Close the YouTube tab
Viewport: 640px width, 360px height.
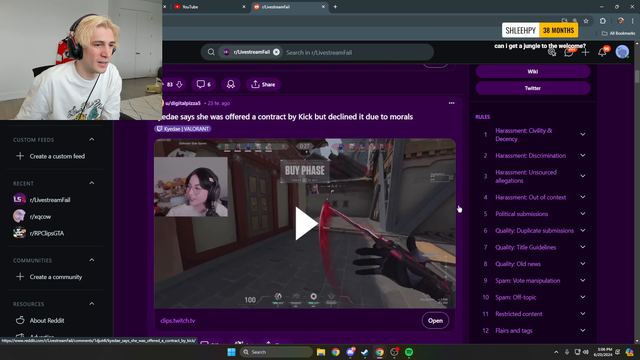244,7
